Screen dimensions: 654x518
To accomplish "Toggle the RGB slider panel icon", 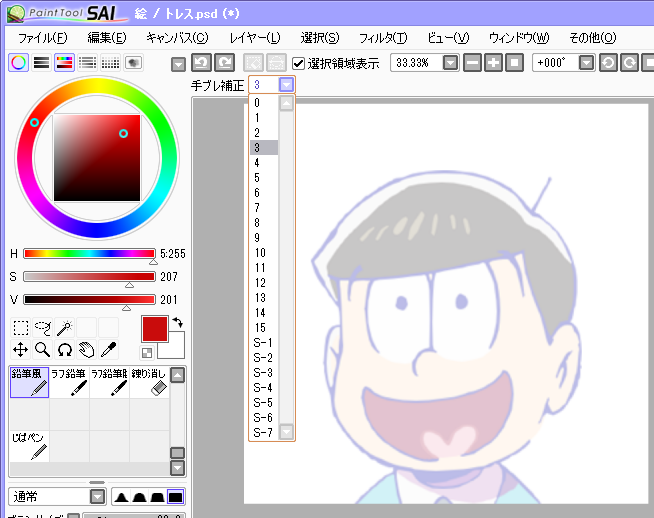I will tap(41, 63).
